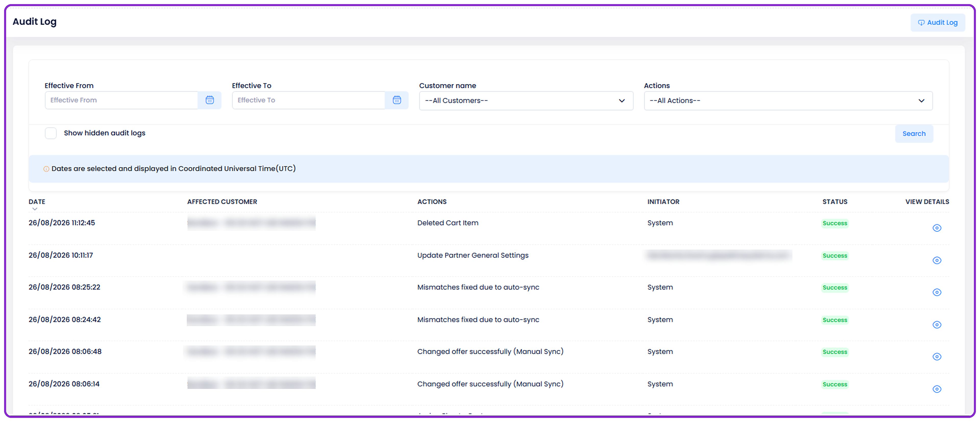The image size is (980, 422).
Task: Click System initiator in the 08:24:42 row
Action: coord(660,320)
